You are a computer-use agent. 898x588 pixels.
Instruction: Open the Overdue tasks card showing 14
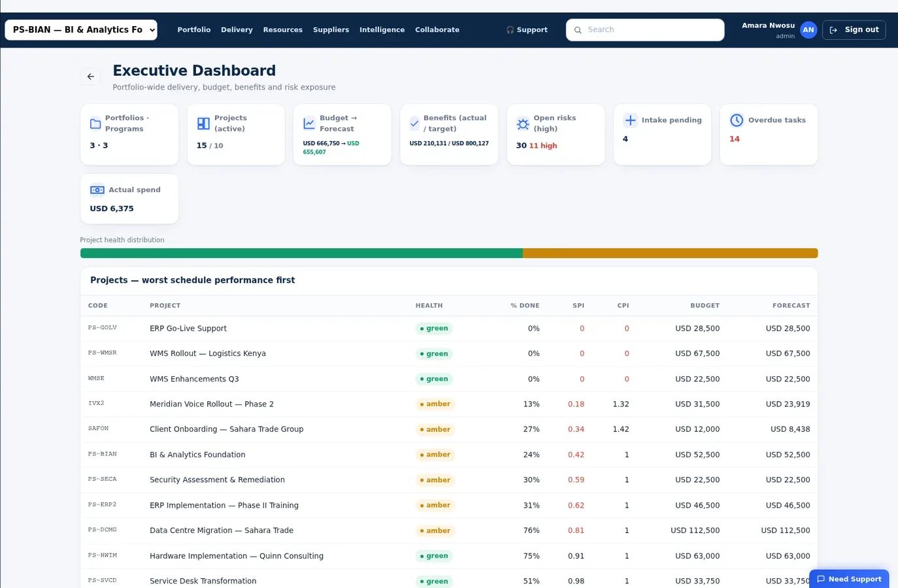point(769,135)
